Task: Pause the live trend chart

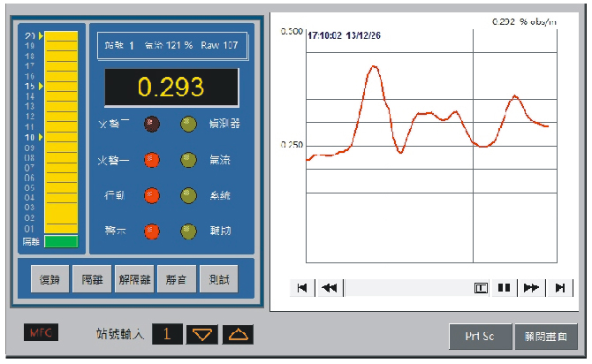Action: pyautogui.click(x=505, y=287)
